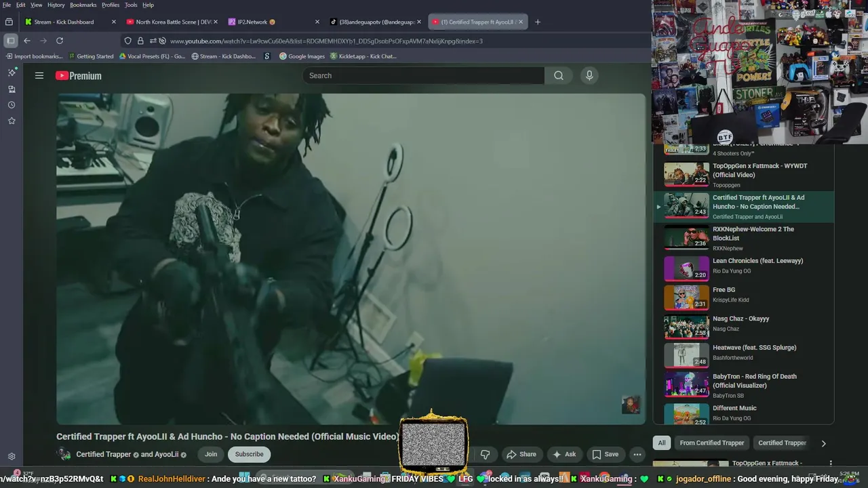Toggle the browser sidebar panel button
Viewport: 868px width, 488px height.
(10, 41)
